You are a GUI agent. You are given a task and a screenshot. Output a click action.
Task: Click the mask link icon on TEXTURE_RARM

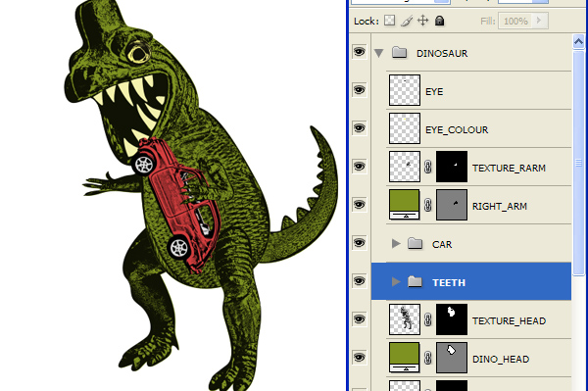tap(428, 167)
